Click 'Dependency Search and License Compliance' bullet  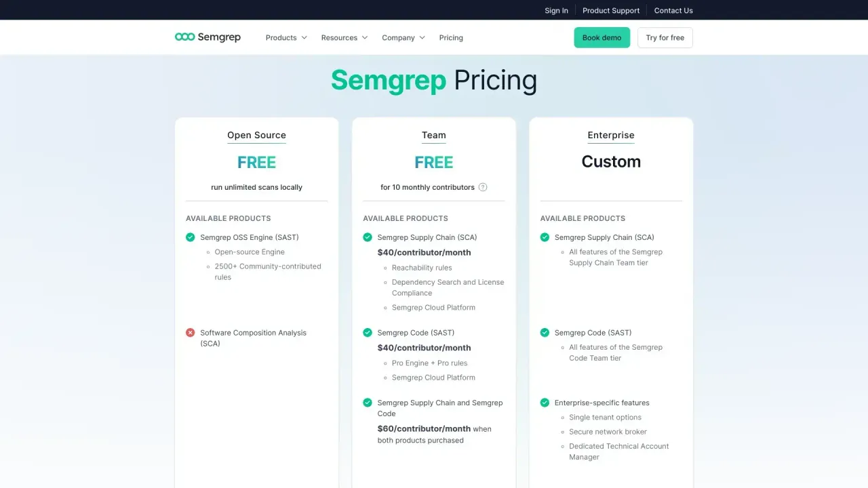pyautogui.click(x=448, y=287)
